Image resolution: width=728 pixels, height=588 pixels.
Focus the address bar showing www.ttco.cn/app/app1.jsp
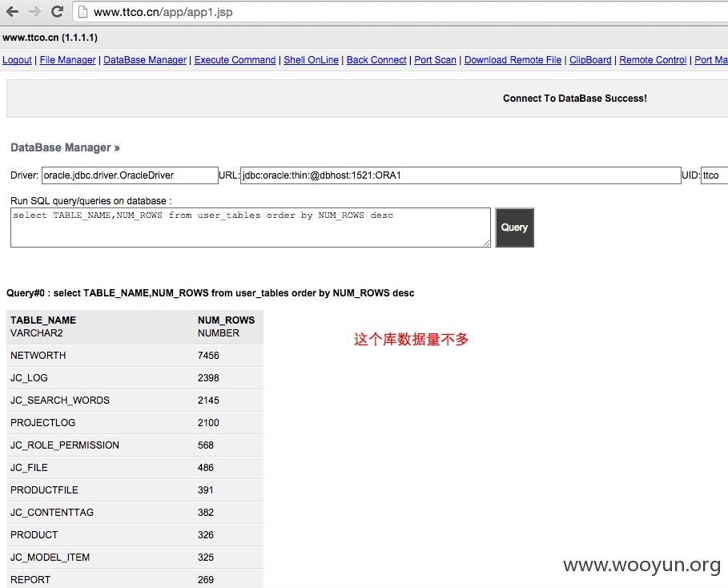pyautogui.click(x=400, y=12)
